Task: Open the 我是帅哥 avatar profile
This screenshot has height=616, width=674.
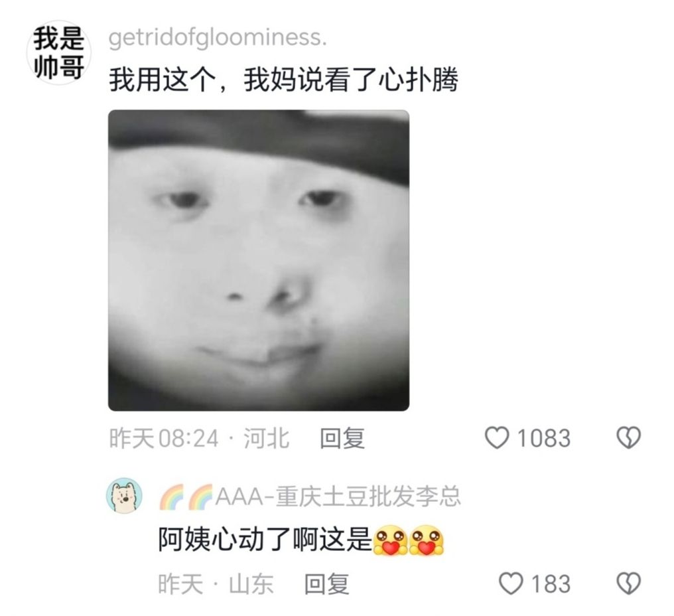Action: tap(59, 52)
